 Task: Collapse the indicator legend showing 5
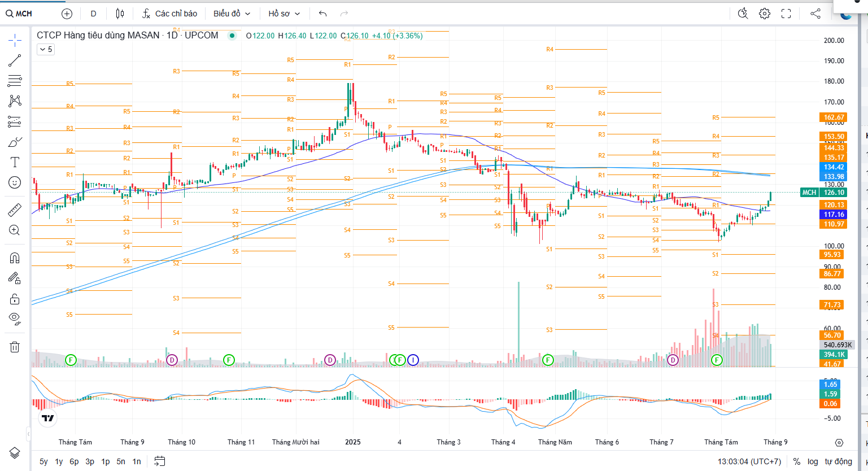pos(45,50)
